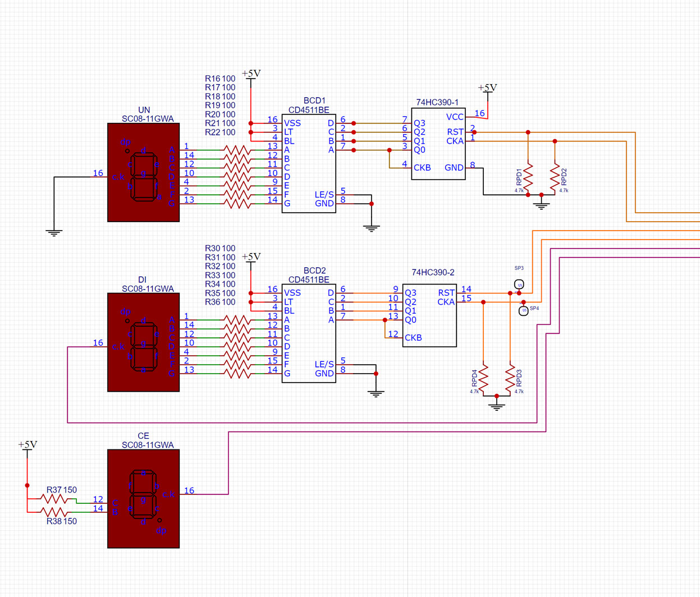Click ground symbol wired to UN display pin 16
This screenshot has width=700, height=597.
coord(54,233)
